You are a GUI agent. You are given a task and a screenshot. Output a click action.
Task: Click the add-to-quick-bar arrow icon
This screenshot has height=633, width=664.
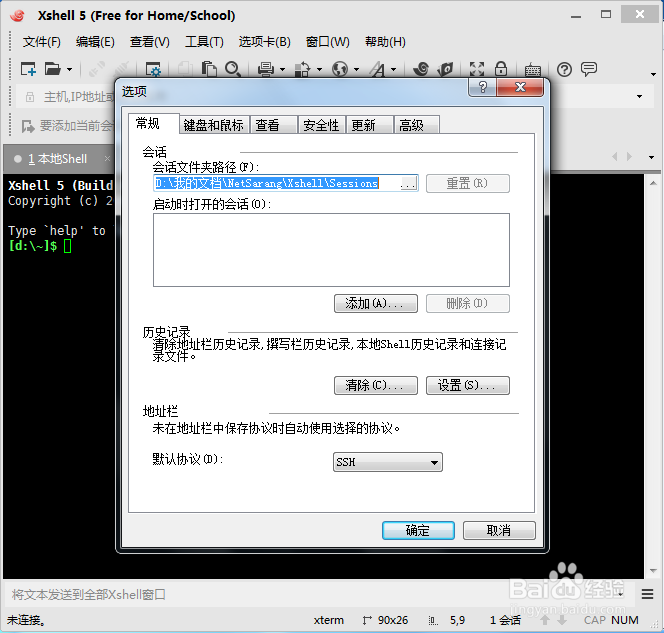coord(28,126)
